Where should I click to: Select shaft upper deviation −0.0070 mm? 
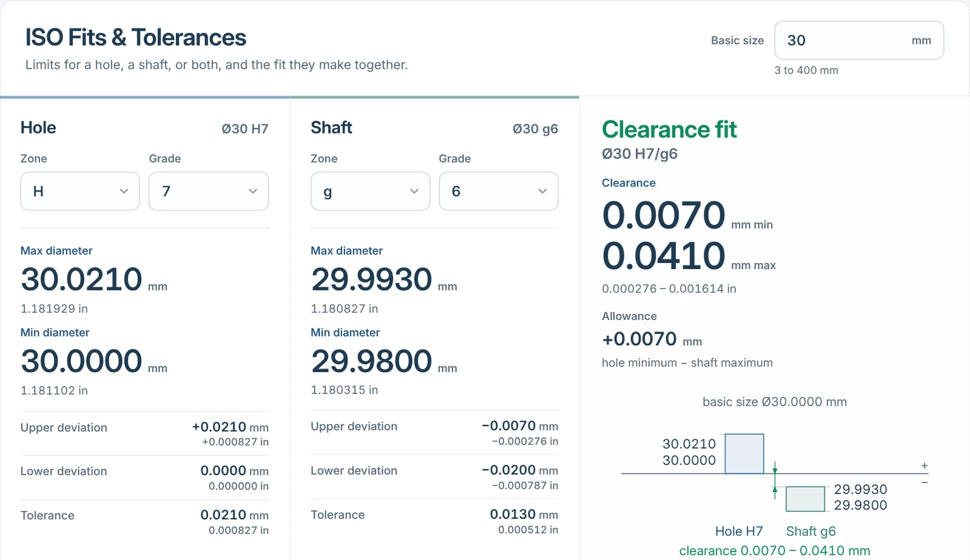click(520, 426)
